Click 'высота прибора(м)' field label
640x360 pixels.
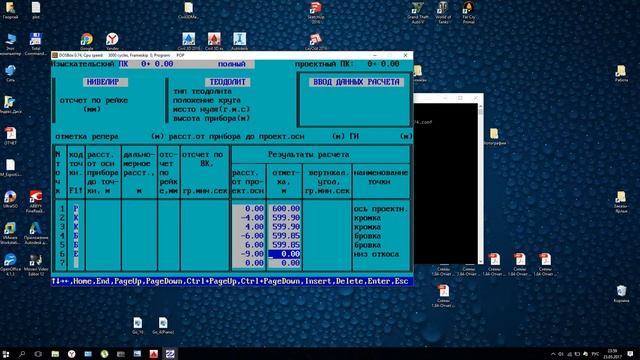(x=211, y=118)
